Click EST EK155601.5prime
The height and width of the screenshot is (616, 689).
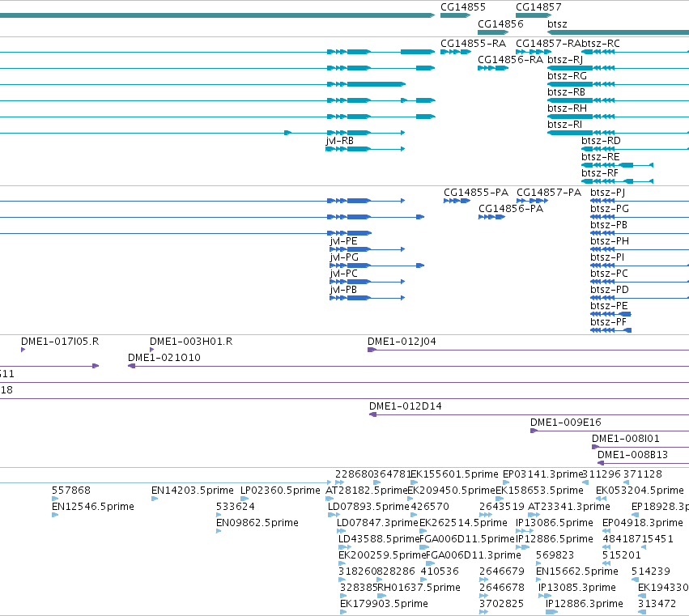pyautogui.click(x=454, y=474)
